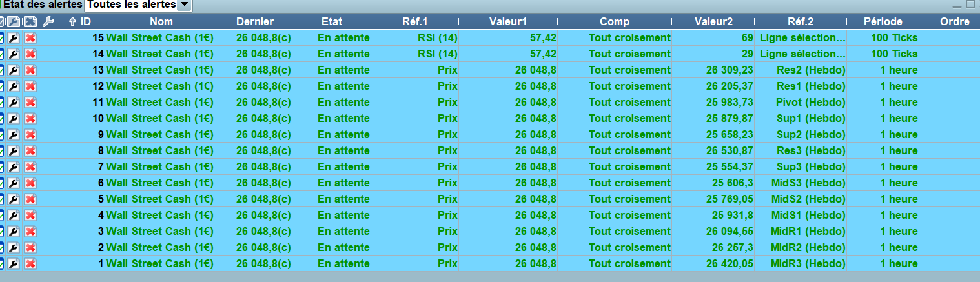Open column settings wrench in header
This screenshot has width=980, height=282.
(x=46, y=22)
